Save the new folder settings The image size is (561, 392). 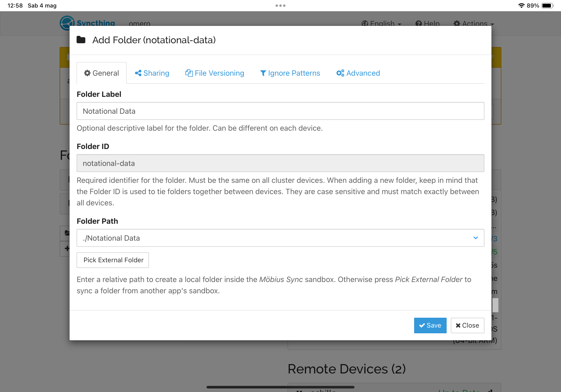430,325
